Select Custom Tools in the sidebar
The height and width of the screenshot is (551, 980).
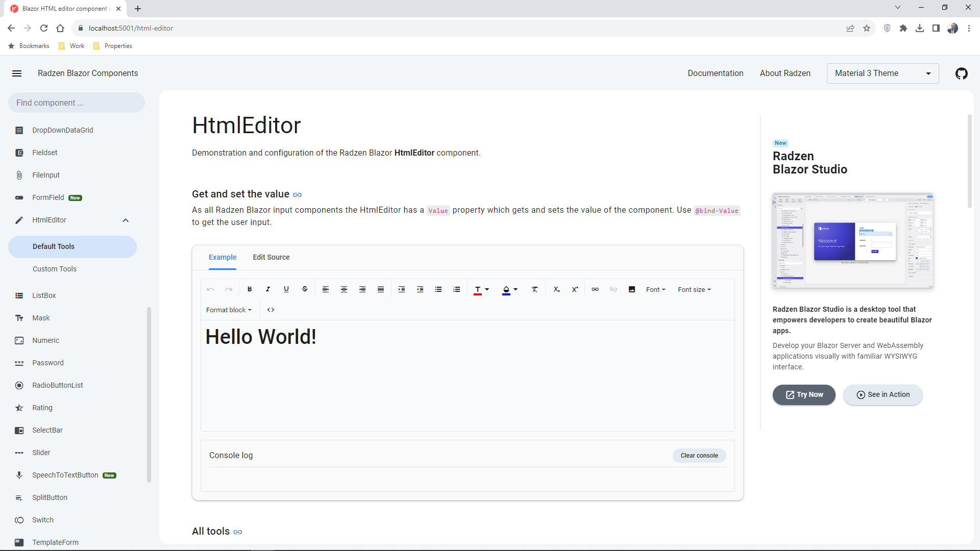pos(55,269)
